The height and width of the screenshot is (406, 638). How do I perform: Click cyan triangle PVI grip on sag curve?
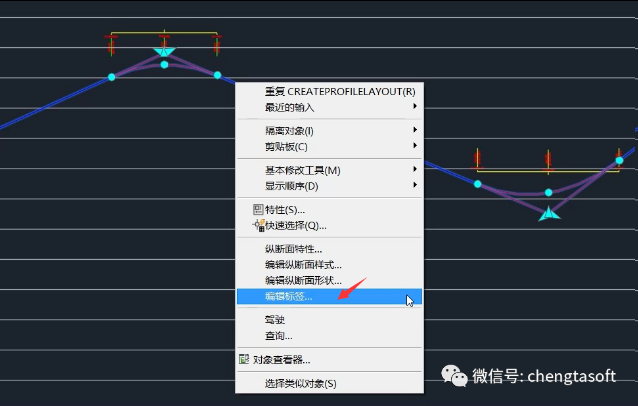pos(549,214)
